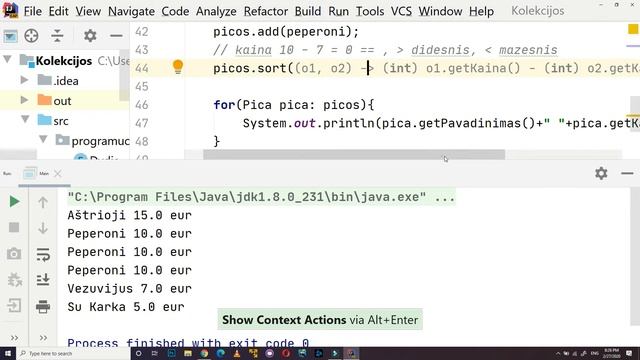Click line number 44 in gutter
This screenshot has height=360, width=640.
pos(142,68)
